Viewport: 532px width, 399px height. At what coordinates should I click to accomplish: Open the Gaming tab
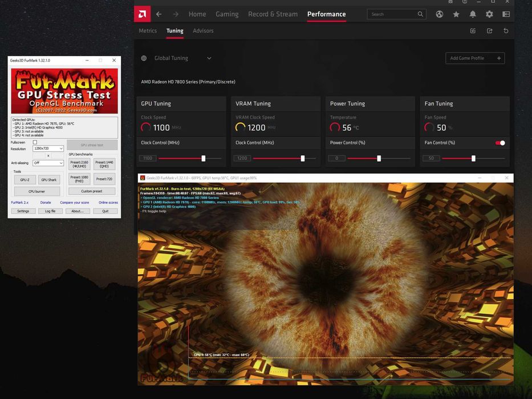(227, 14)
